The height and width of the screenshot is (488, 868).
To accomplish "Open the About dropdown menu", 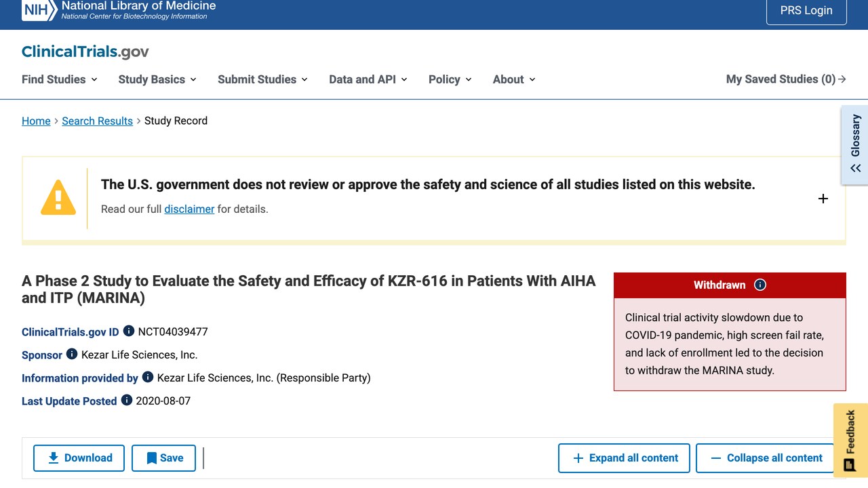I will coord(514,79).
